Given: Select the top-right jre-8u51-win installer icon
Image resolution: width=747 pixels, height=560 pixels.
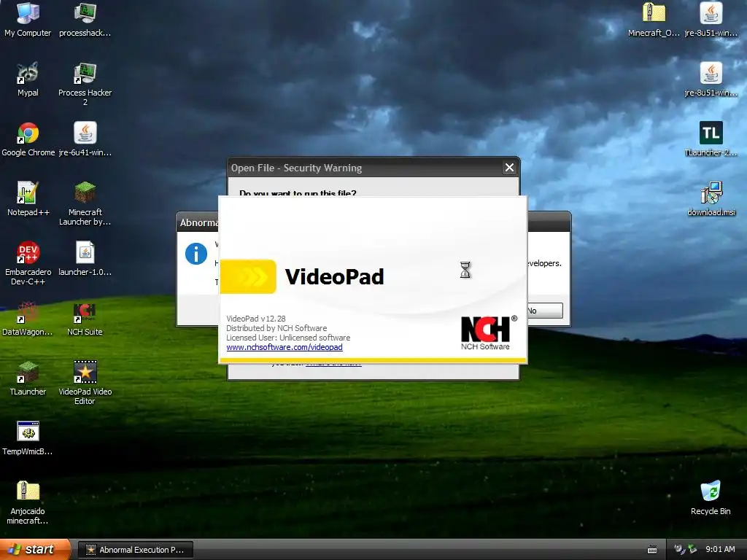Looking at the screenshot, I should point(711,19).
